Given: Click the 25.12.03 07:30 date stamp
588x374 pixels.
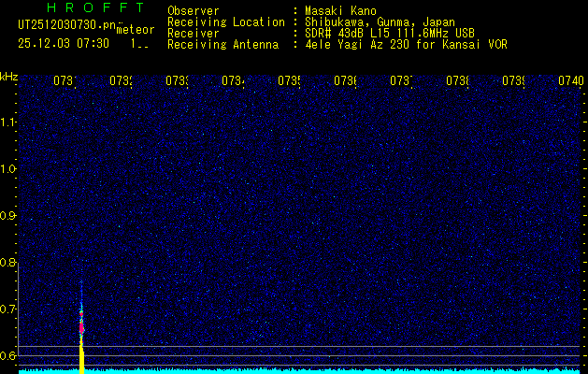Looking at the screenshot, I should click(64, 43).
